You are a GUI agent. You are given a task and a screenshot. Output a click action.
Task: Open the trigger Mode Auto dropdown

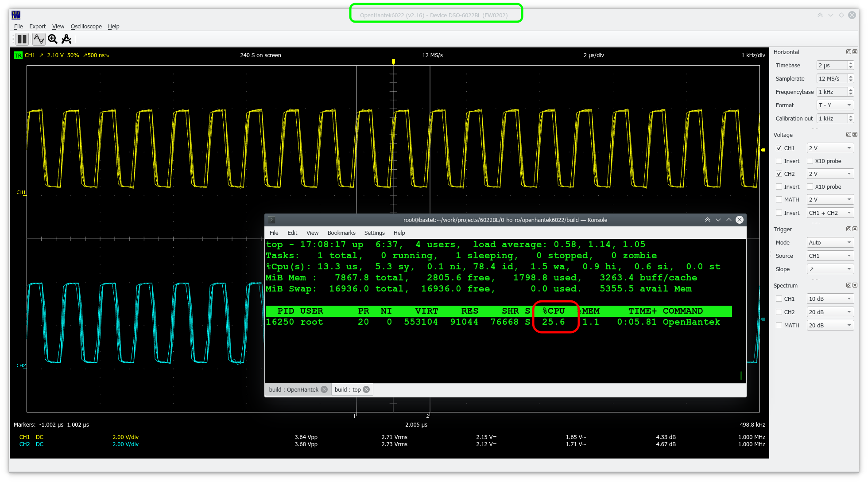pyautogui.click(x=830, y=242)
